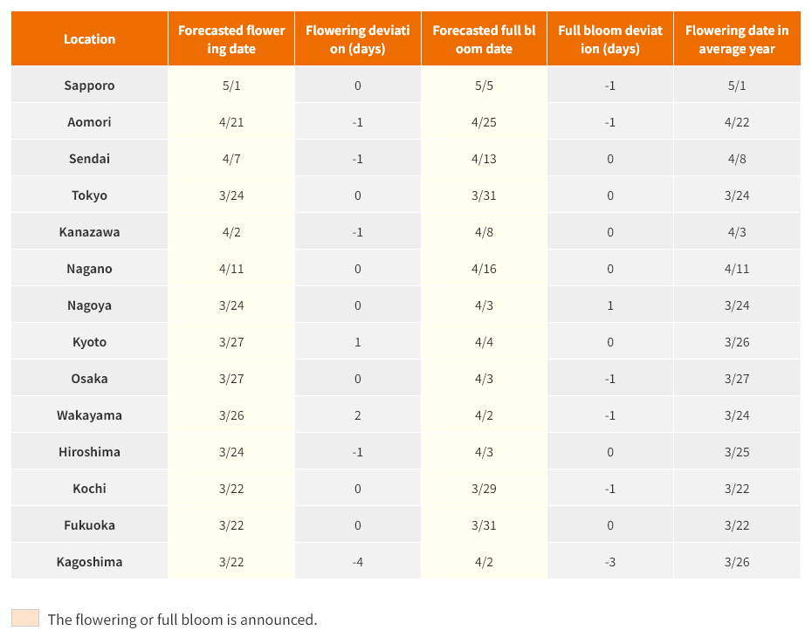812x644 pixels.
Task: Click the Forecasted full bloom date header
Action: click(x=484, y=39)
